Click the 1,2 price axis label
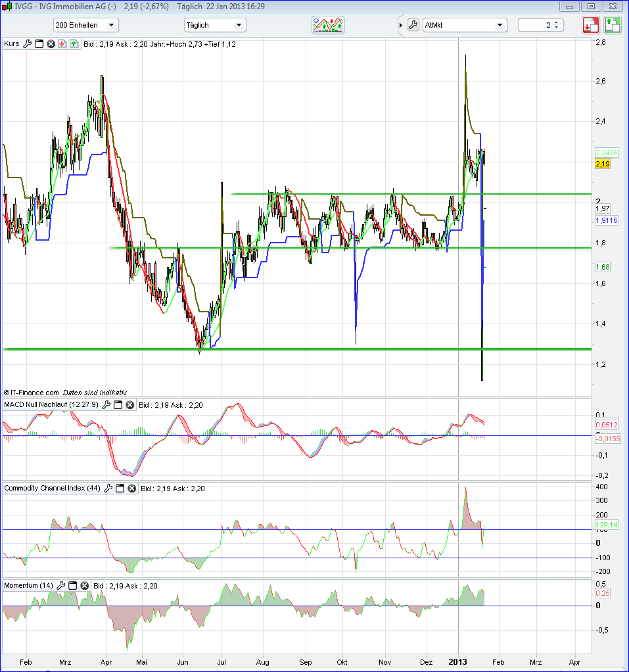Viewport: 629px width, 672px height. click(x=601, y=364)
